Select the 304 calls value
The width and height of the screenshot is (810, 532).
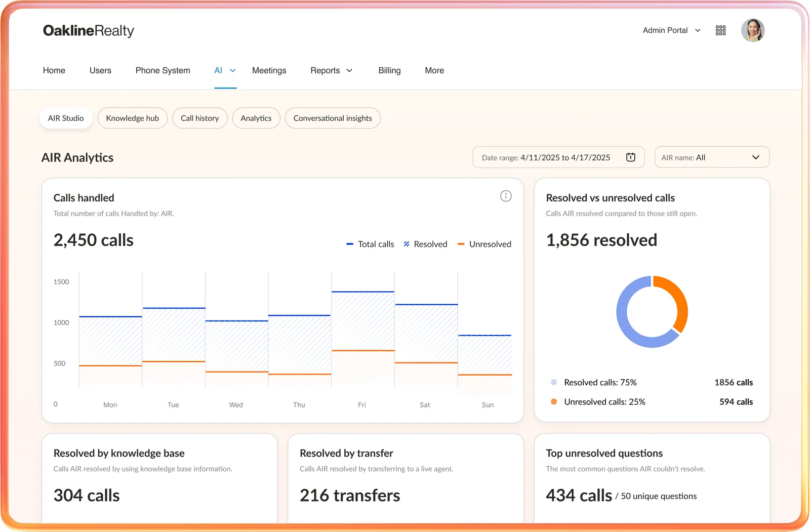coord(87,496)
